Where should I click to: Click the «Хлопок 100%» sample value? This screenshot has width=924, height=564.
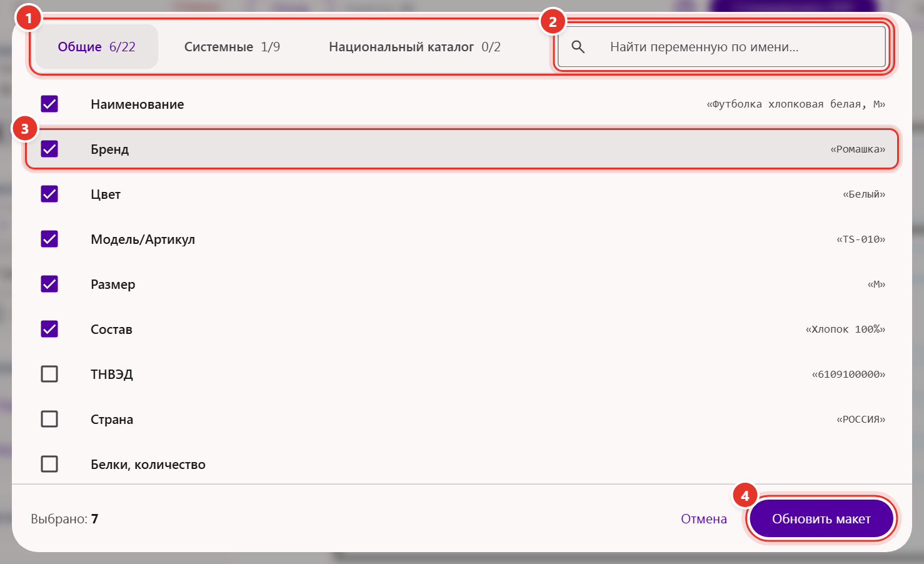(x=845, y=330)
